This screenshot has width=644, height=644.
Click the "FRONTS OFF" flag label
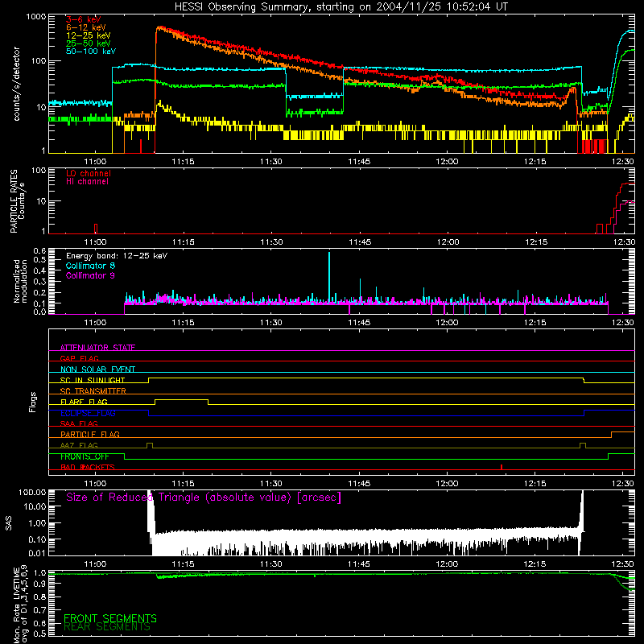(85, 456)
